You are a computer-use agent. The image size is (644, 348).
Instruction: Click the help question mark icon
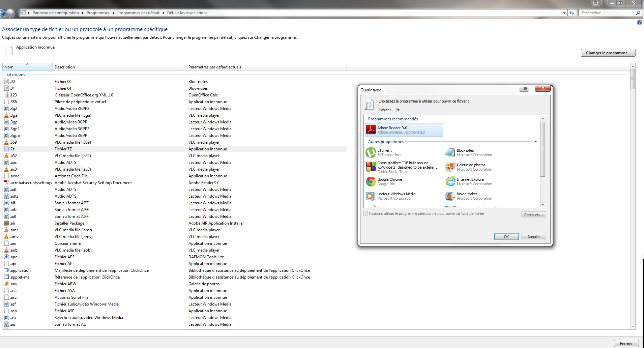639,23
